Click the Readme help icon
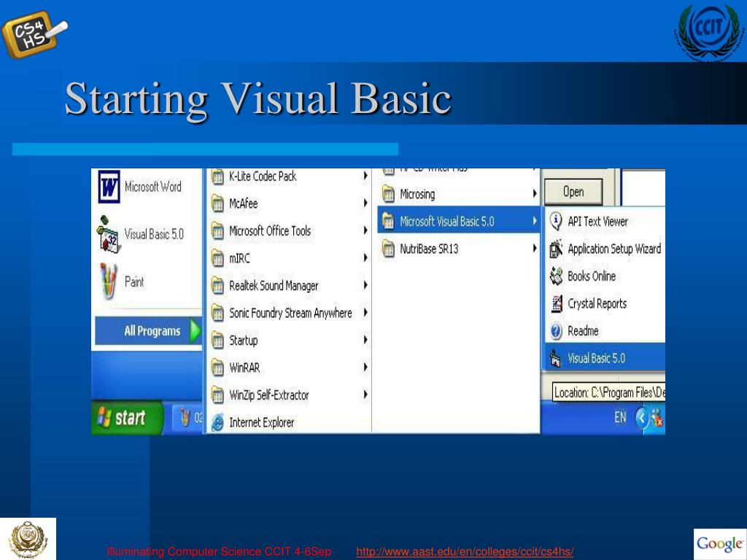This screenshot has height=560, width=747. (556, 330)
